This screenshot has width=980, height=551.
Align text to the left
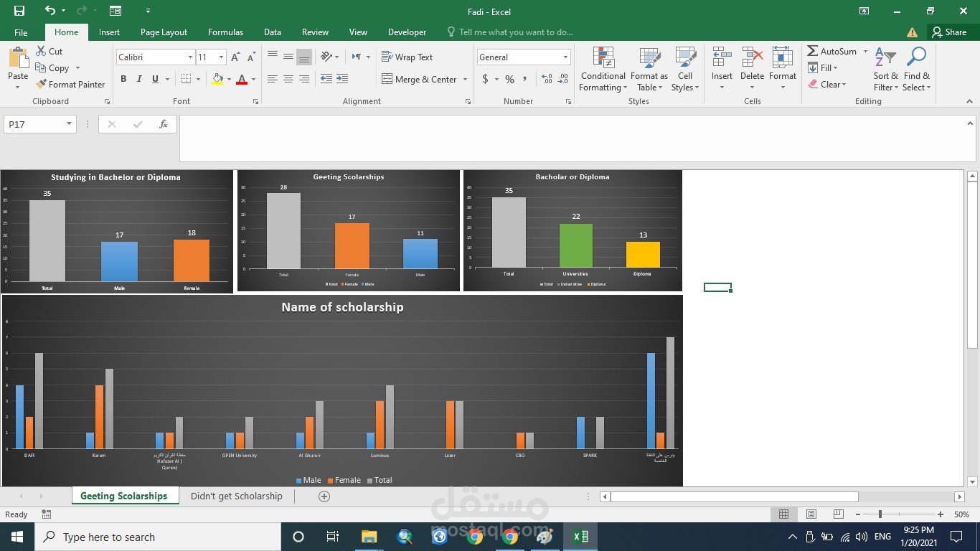273,79
